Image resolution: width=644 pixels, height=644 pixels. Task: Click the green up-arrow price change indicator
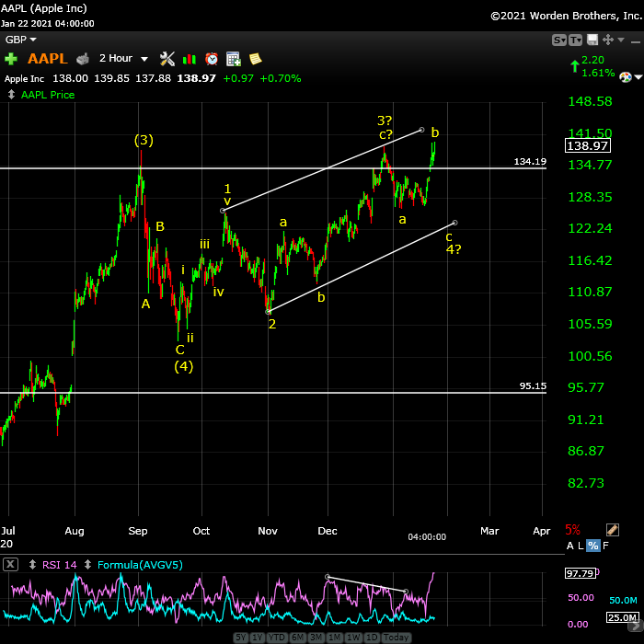(x=575, y=66)
